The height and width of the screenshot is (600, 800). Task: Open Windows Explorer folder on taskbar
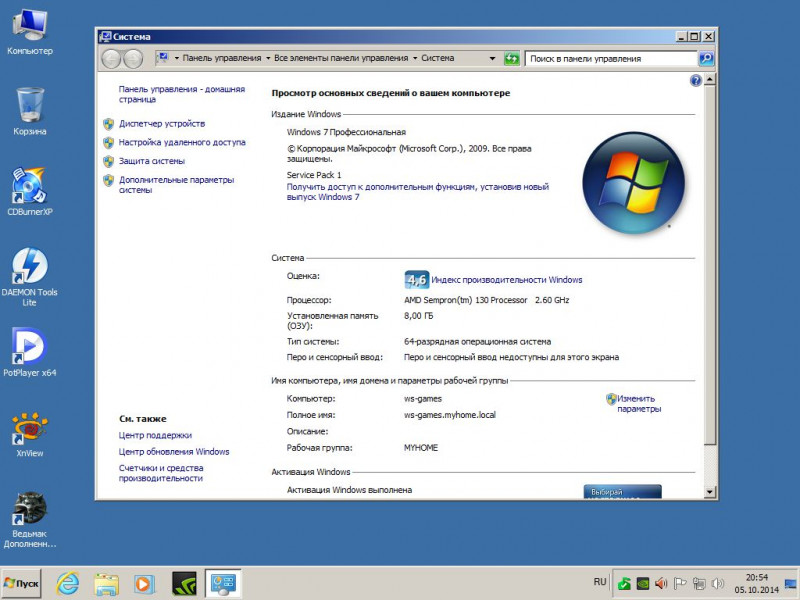pos(106,582)
